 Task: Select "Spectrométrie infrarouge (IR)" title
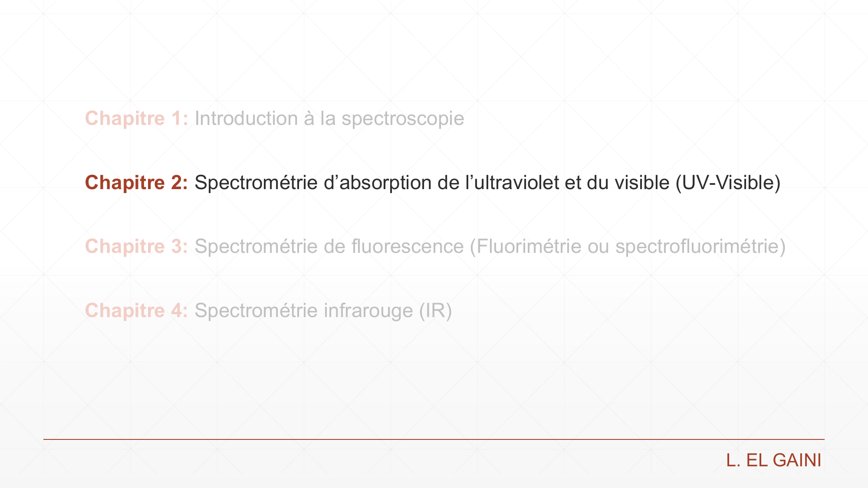[323, 311]
